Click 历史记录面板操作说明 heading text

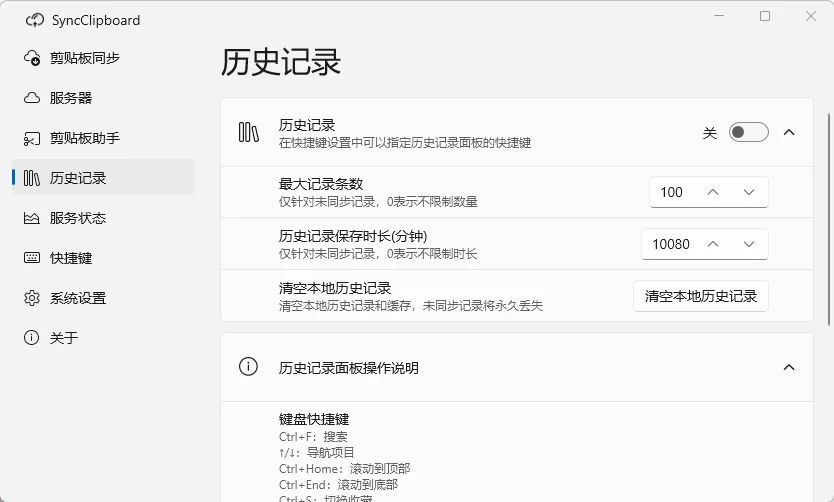coord(348,368)
